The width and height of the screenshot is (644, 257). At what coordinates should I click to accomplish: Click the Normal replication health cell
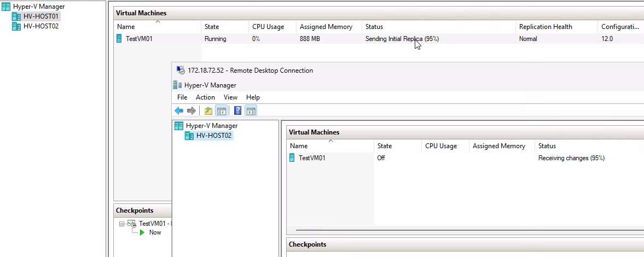coord(528,39)
